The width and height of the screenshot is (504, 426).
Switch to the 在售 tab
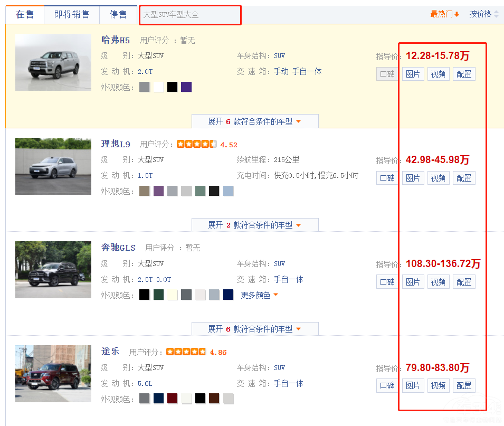pyautogui.click(x=25, y=14)
